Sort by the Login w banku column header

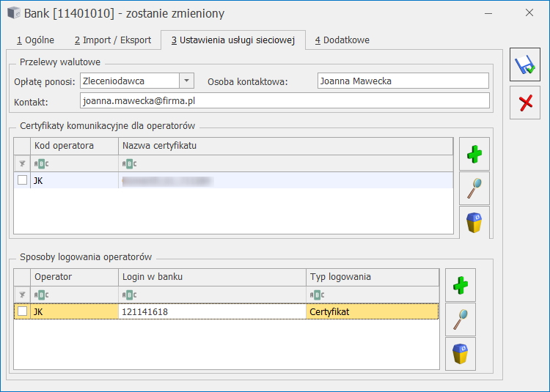212,277
